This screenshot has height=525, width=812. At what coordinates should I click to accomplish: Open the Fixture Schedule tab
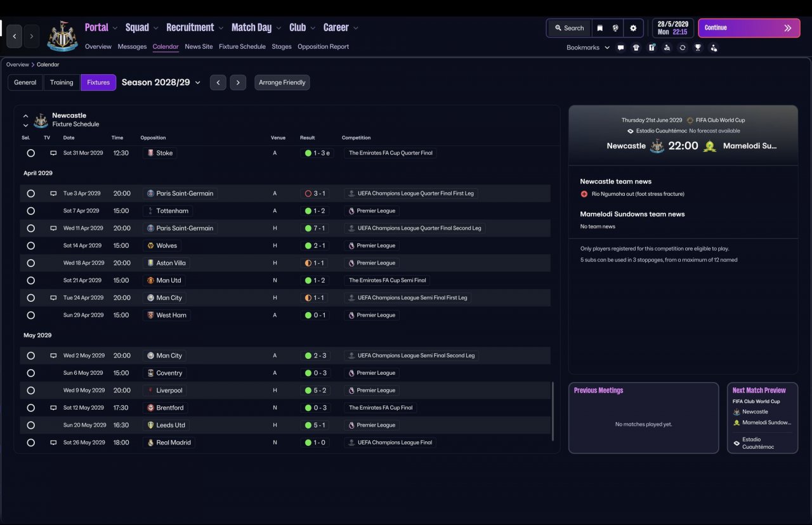[242, 47]
